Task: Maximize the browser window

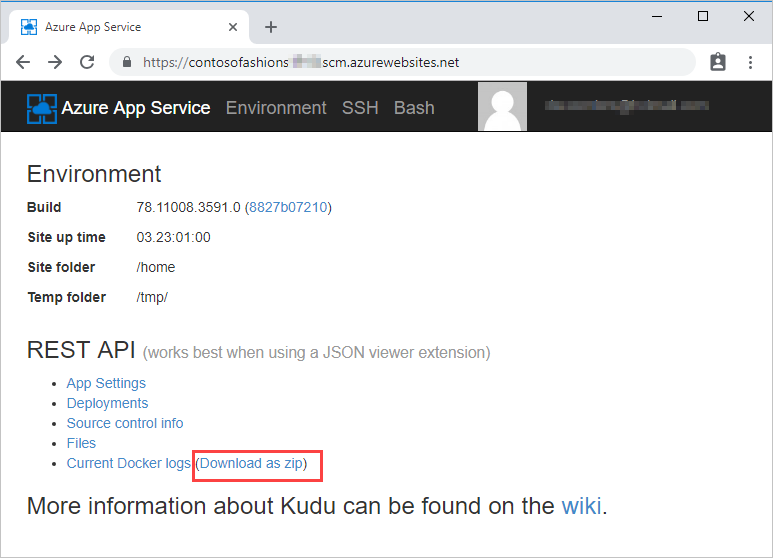Action: tap(703, 16)
